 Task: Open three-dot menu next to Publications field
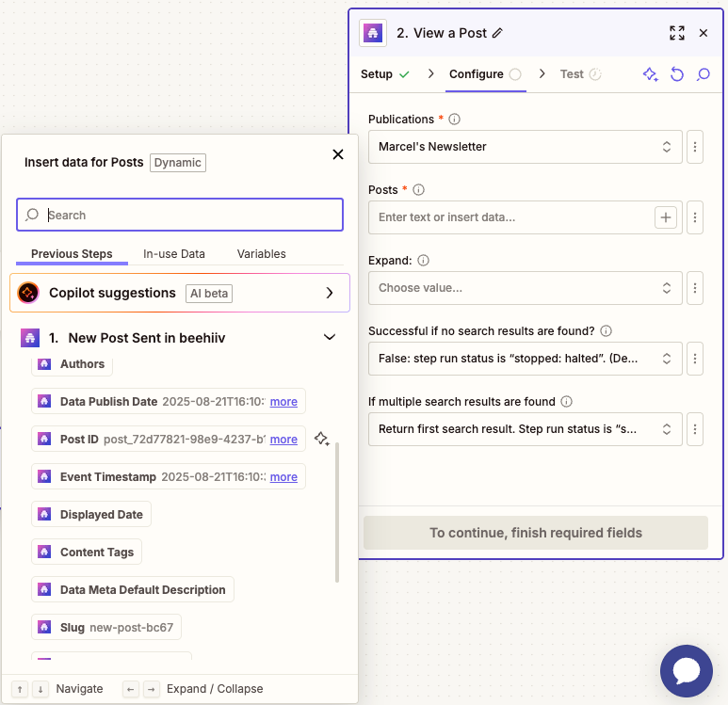pyautogui.click(x=695, y=147)
